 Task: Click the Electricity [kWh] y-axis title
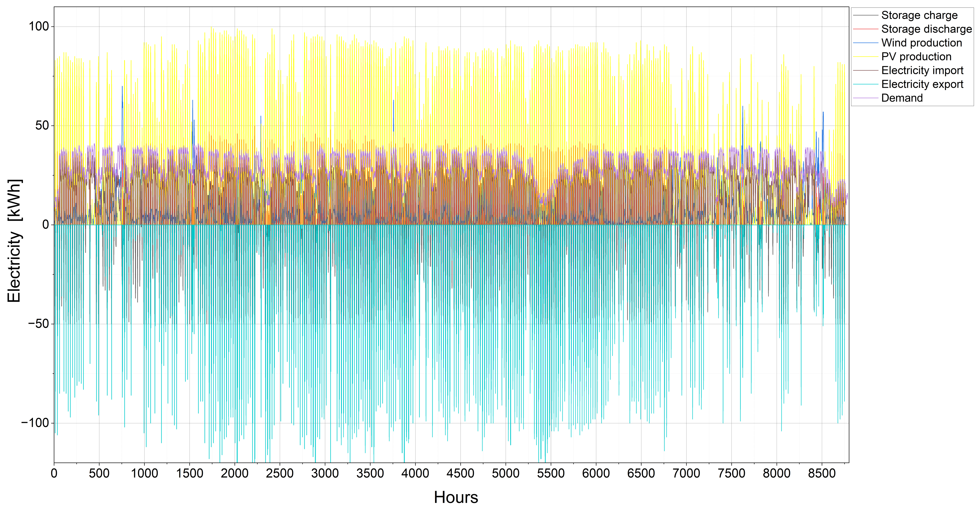[x=15, y=240]
